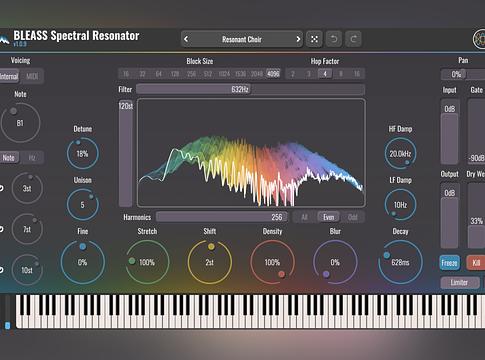Set block size to 16
Screen dimensions: 485x360
126,74
